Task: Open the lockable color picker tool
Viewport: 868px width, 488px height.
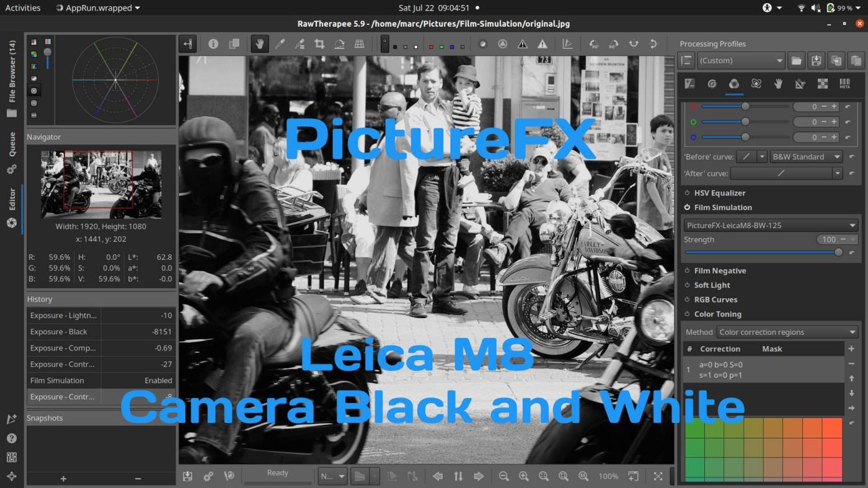Action: [x=299, y=44]
